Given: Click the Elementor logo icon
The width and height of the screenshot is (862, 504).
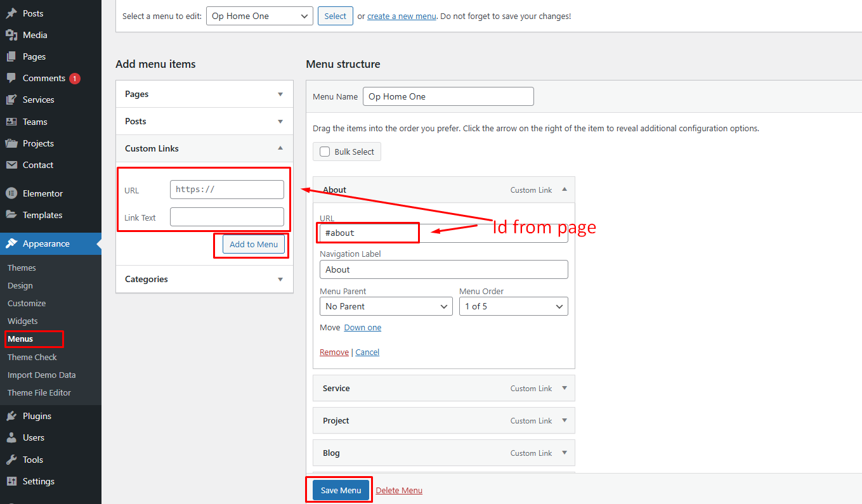Looking at the screenshot, I should click(11, 193).
